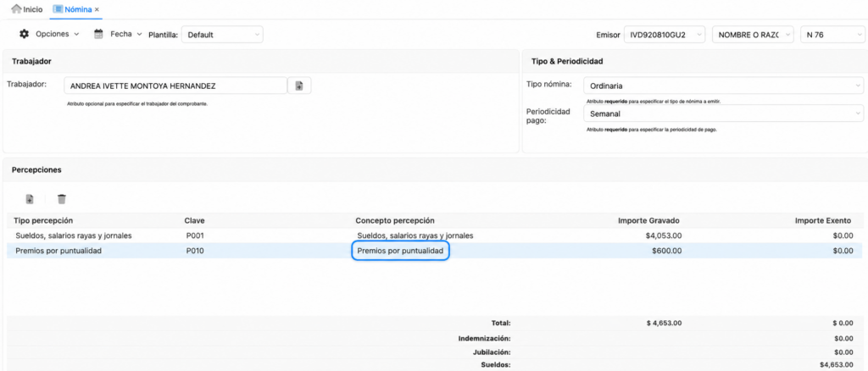The image size is (868, 371).
Task: Click the Importe Gravado column header
Action: (x=648, y=220)
